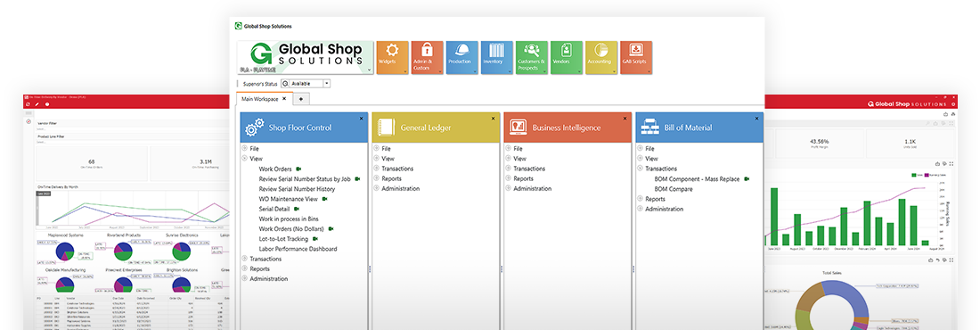Click small Global Shop Solutions title bar icon

coord(238,26)
